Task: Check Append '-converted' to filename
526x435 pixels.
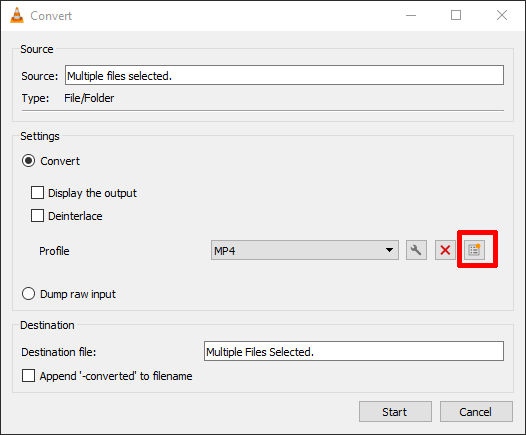Action: point(29,376)
